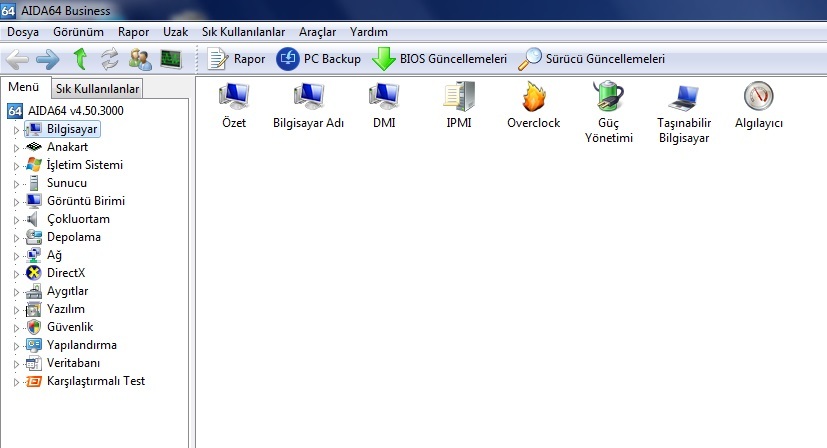Expand the Yapılandırma tree node

point(16,346)
